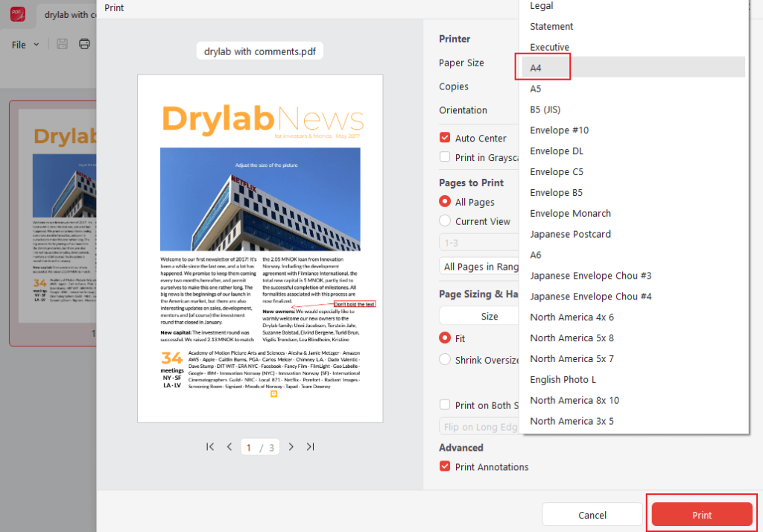Uncheck the Auto Center option
The image size is (763, 532).
point(445,138)
